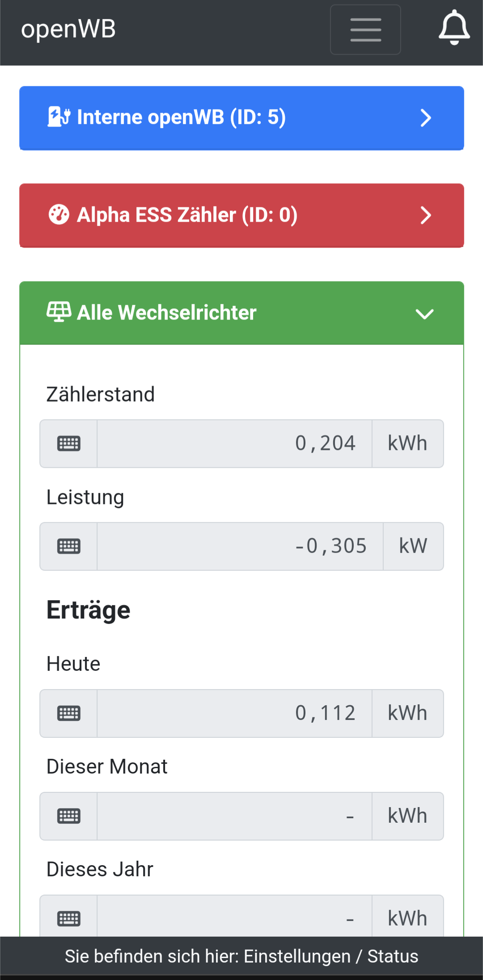Click the Alle Wechselrichter header title
The height and width of the screenshot is (980, 483).
tap(167, 312)
